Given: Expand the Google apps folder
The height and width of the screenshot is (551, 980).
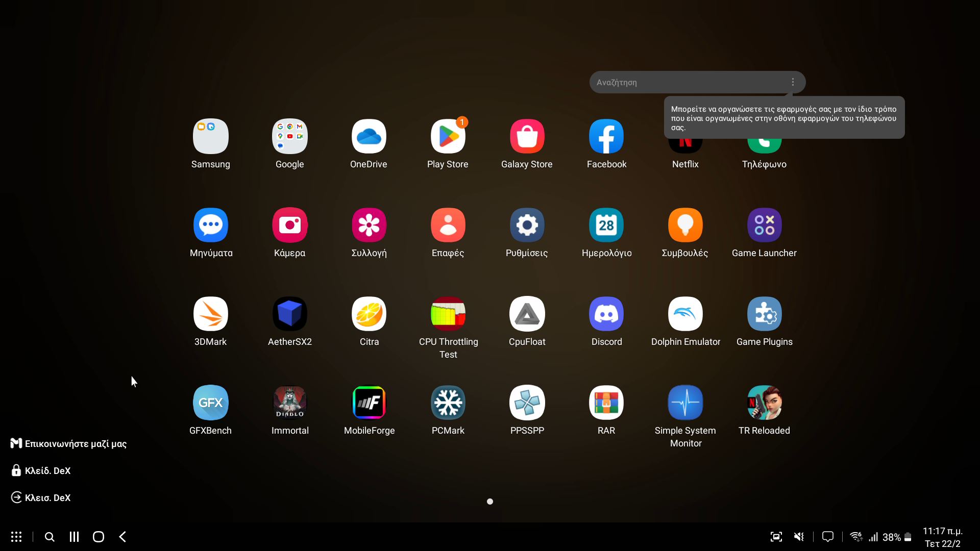Looking at the screenshot, I should [289, 136].
